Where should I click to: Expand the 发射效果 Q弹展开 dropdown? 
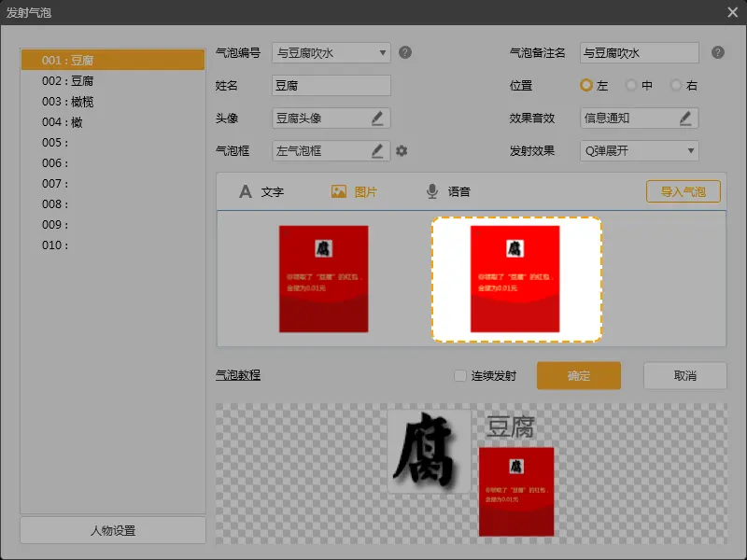(639, 150)
